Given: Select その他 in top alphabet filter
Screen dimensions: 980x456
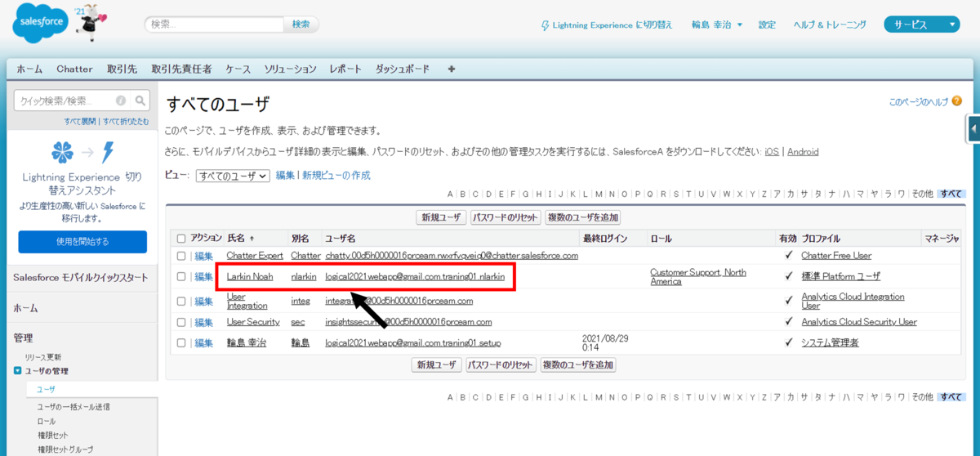Looking at the screenshot, I should [x=922, y=194].
